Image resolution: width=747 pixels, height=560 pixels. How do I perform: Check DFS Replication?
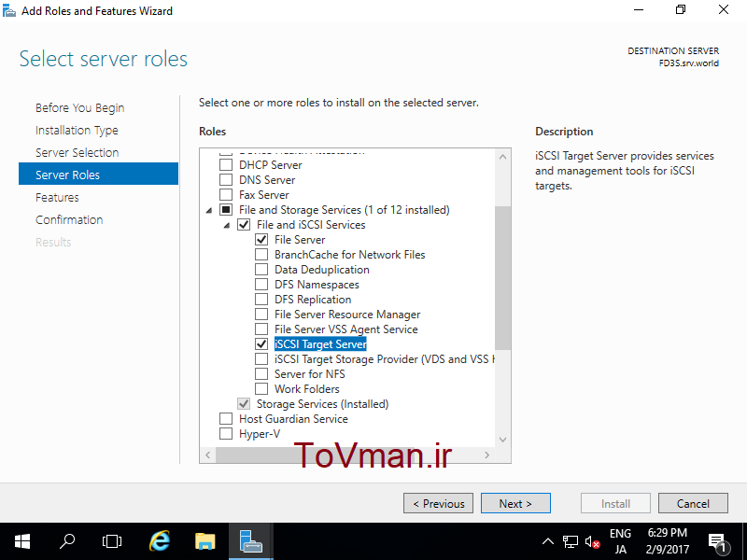(x=261, y=299)
